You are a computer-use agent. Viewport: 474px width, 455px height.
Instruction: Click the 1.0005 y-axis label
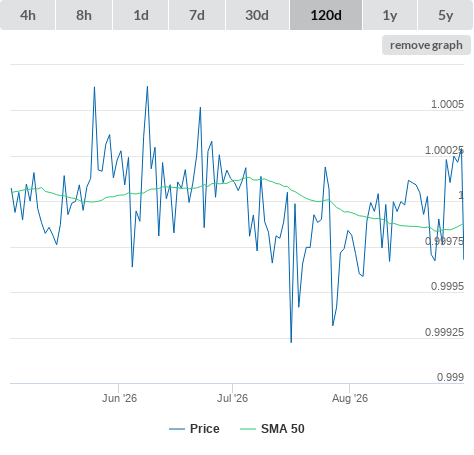coord(447,104)
